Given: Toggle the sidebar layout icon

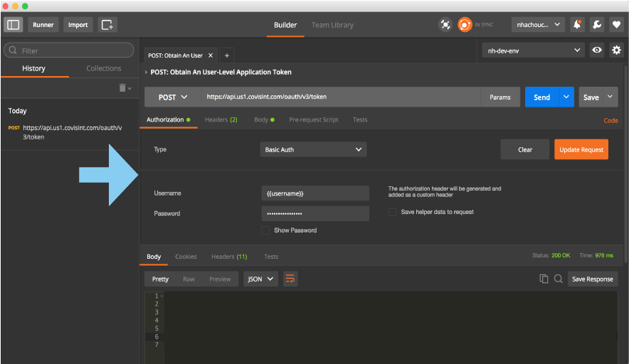Looking at the screenshot, I should (14, 25).
